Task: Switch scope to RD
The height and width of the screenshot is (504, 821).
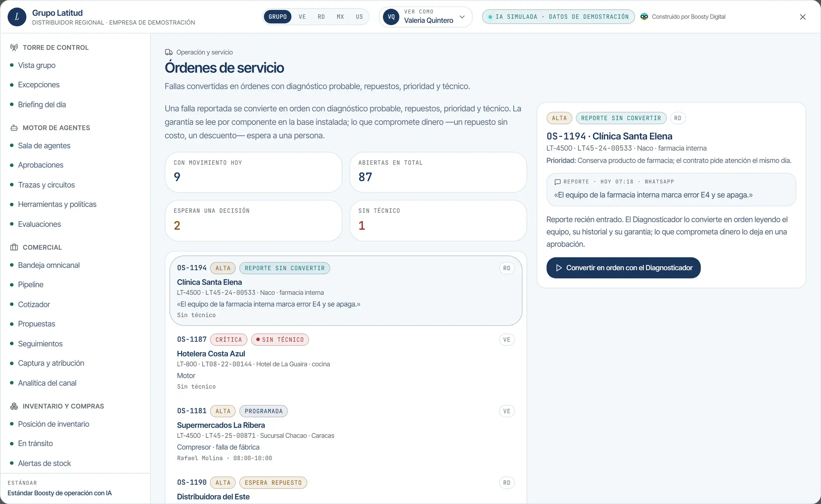Action: (321, 17)
